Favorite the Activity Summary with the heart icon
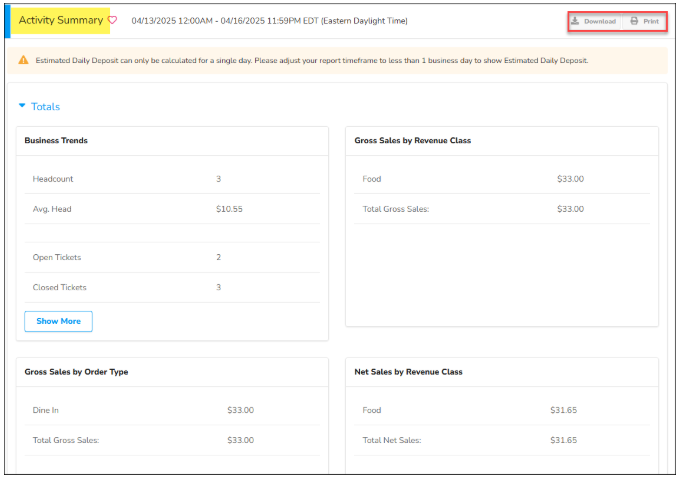Screen dimensions: 680x481 click(112, 20)
